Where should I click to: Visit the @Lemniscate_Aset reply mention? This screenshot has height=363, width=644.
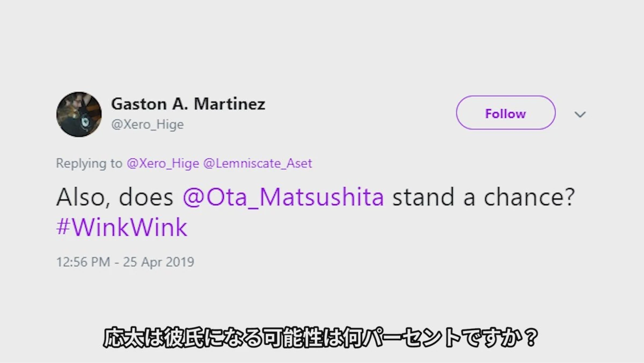coord(258,163)
